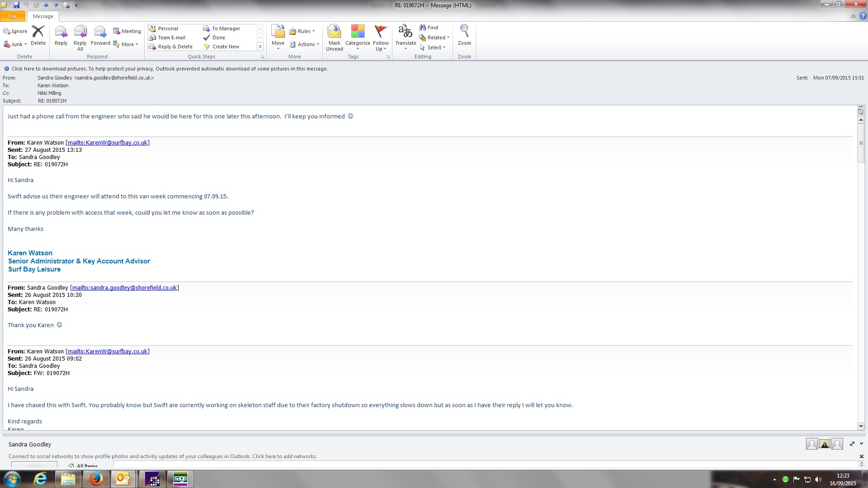Screen dimensions: 868x488
Task: Select the Message ribbon tab
Action: click(43, 16)
